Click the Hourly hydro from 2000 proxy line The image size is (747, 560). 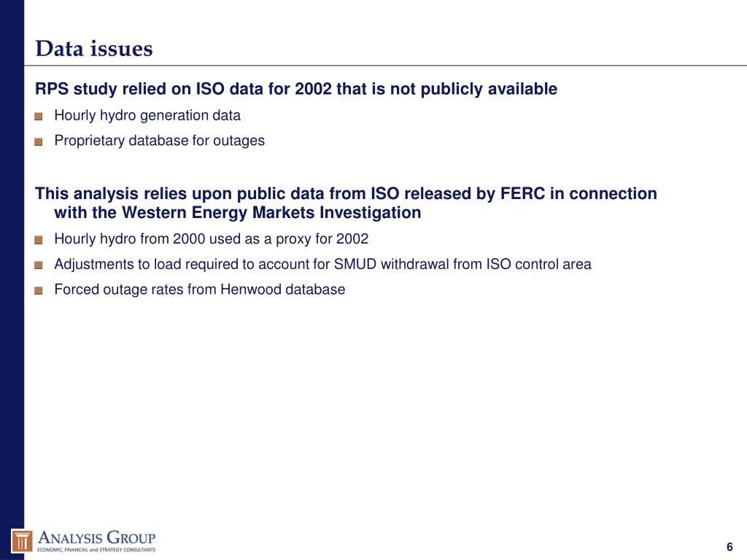211,239
